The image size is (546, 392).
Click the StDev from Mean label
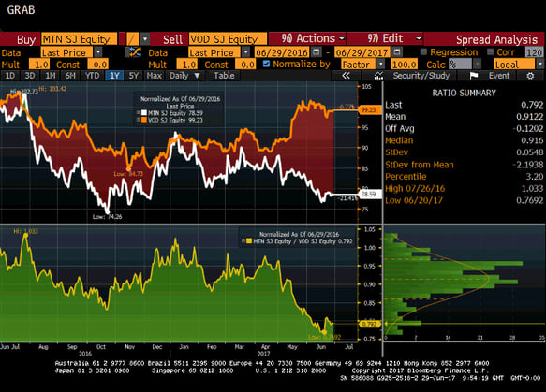tap(420, 165)
